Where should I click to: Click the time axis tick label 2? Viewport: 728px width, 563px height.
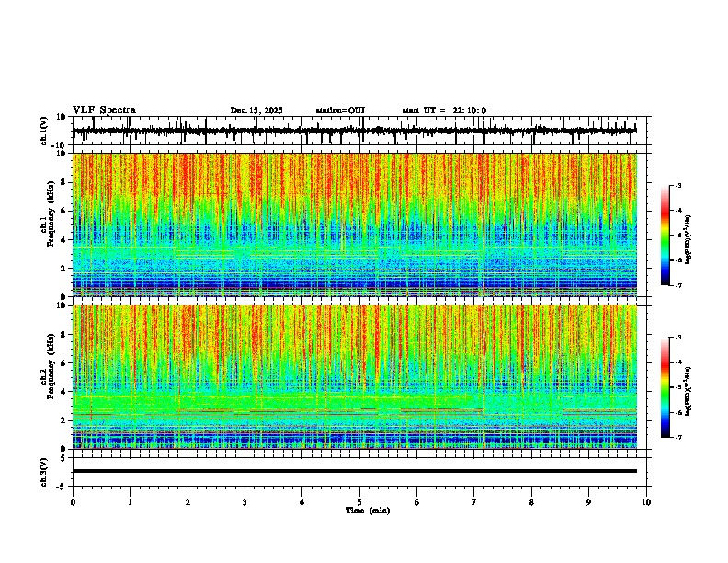pos(188,502)
